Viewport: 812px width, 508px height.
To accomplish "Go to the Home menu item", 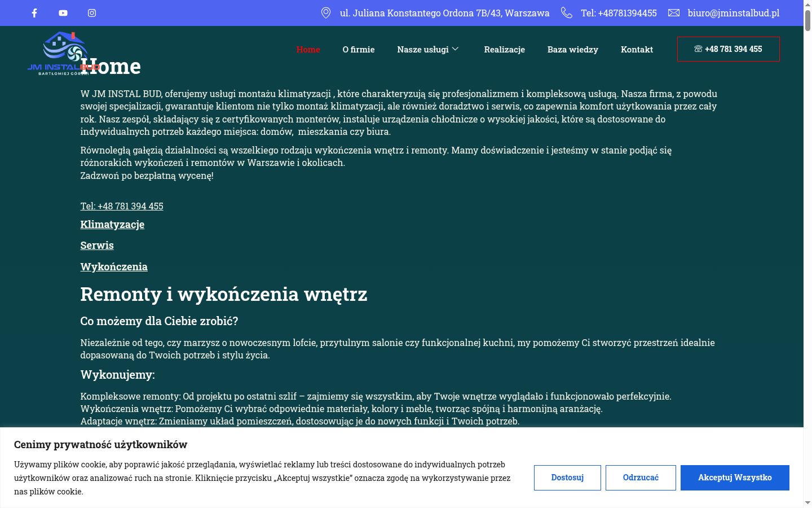I will [x=308, y=50].
